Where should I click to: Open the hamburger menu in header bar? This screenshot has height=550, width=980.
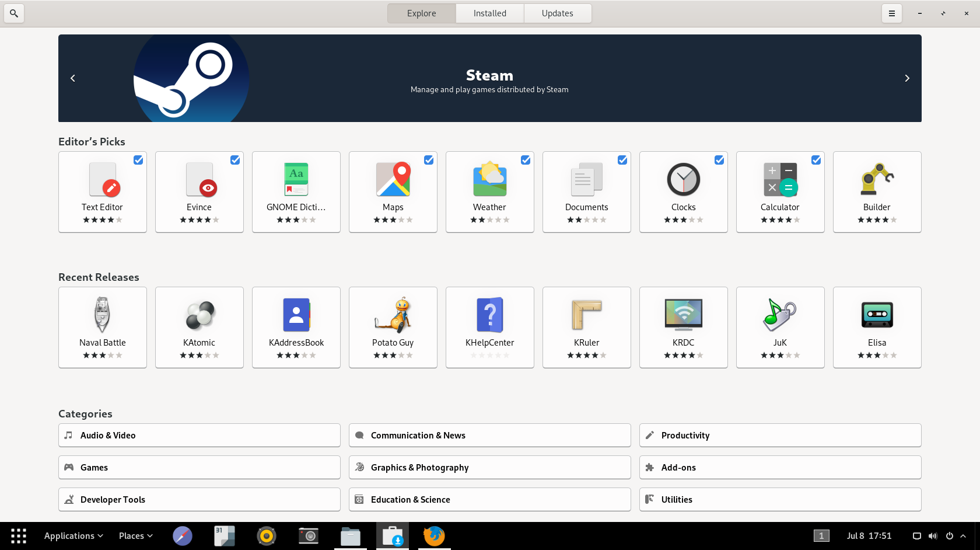[x=891, y=13]
